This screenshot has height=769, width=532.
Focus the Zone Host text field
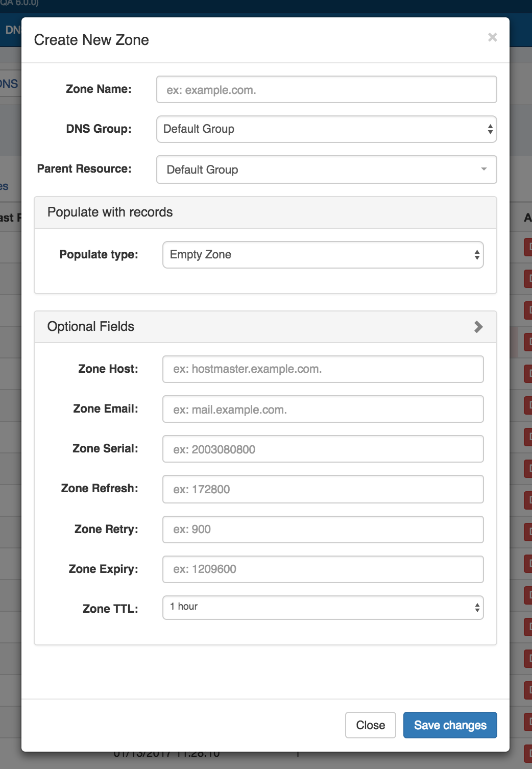[x=323, y=369]
